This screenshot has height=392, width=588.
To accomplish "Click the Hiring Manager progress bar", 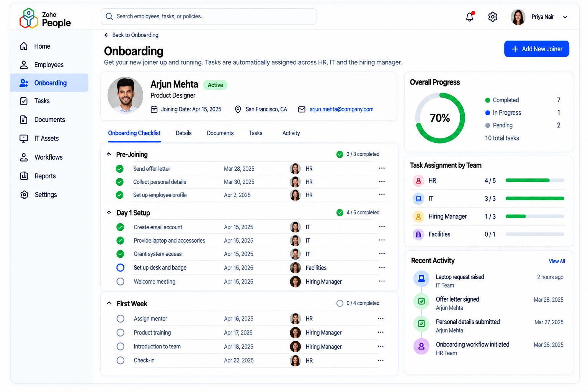I will [x=535, y=216].
